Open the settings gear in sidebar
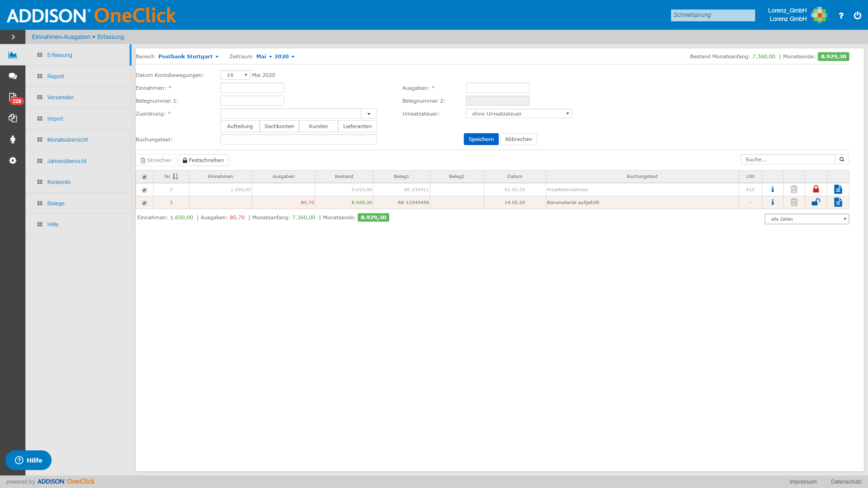 point(13,160)
